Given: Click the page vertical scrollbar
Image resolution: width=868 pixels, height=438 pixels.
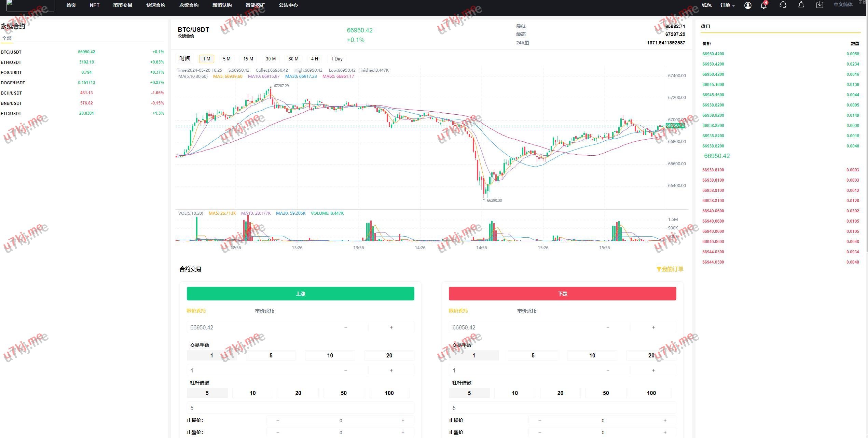Looking at the screenshot, I should click(867, 137).
